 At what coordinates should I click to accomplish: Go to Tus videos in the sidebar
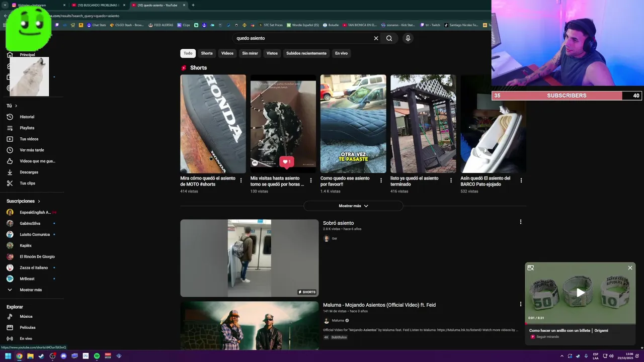tap(29, 139)
